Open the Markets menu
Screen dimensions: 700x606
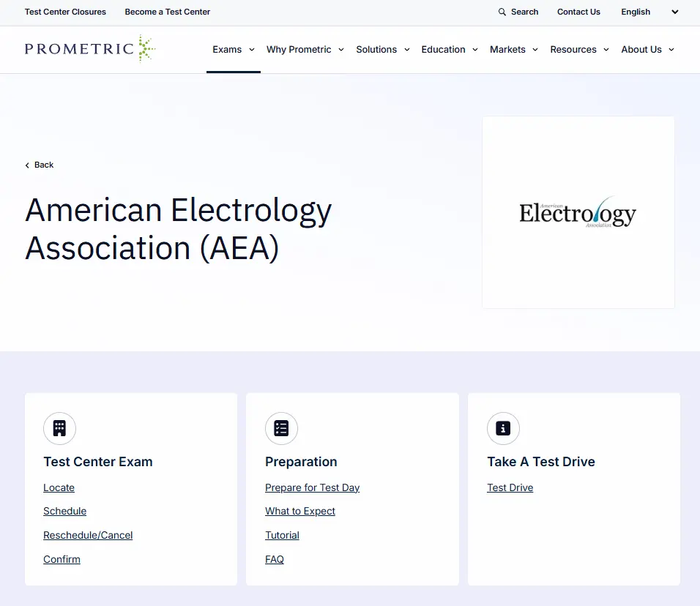pos(513,50)
